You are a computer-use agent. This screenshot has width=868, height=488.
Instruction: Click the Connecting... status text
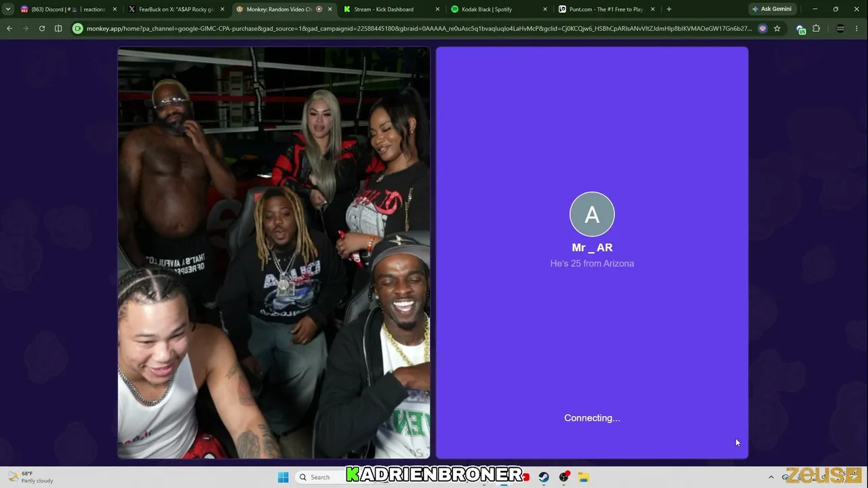[592, 418]
